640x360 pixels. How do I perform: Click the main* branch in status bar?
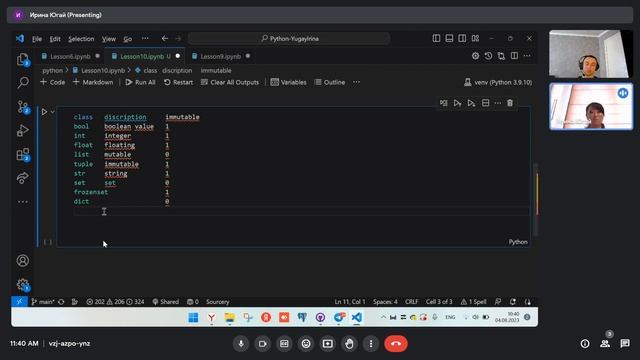pyautogui.click(x=43, y=302)
